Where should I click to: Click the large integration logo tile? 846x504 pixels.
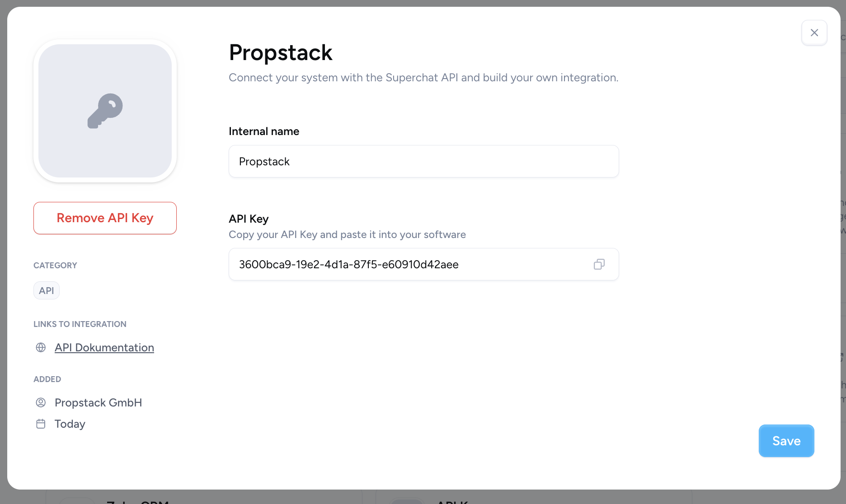click(105, 111)
